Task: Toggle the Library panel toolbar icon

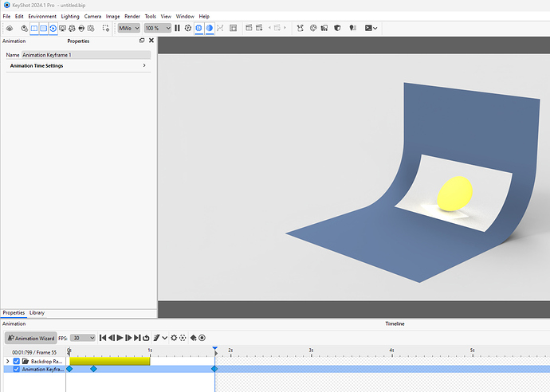Action: (34, 28)
